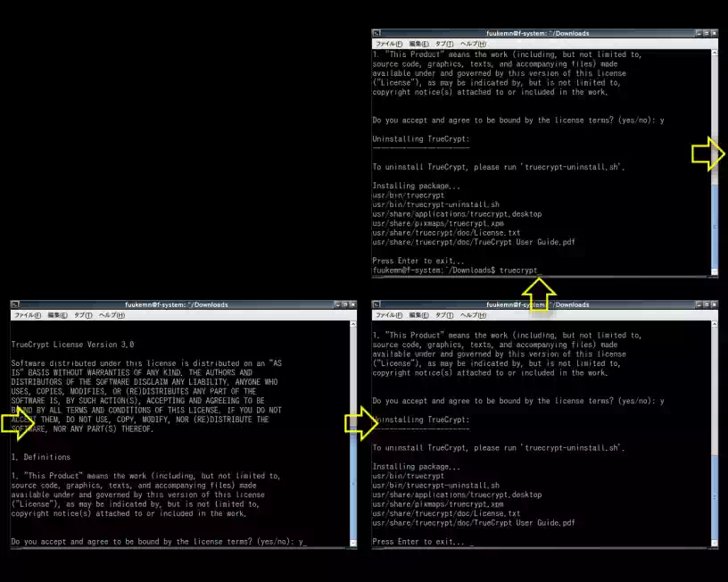
Task: Minimize the TrueCrypt License Version terminal window
Action: tap(337, 304)
